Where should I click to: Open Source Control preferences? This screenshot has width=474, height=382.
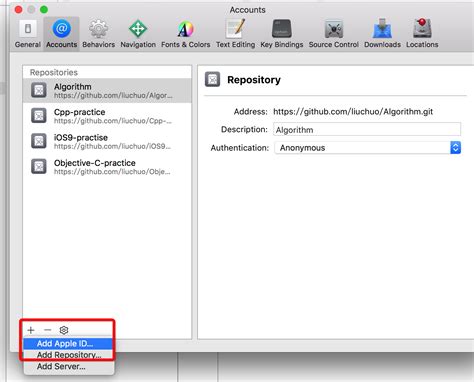pos(334,33)
